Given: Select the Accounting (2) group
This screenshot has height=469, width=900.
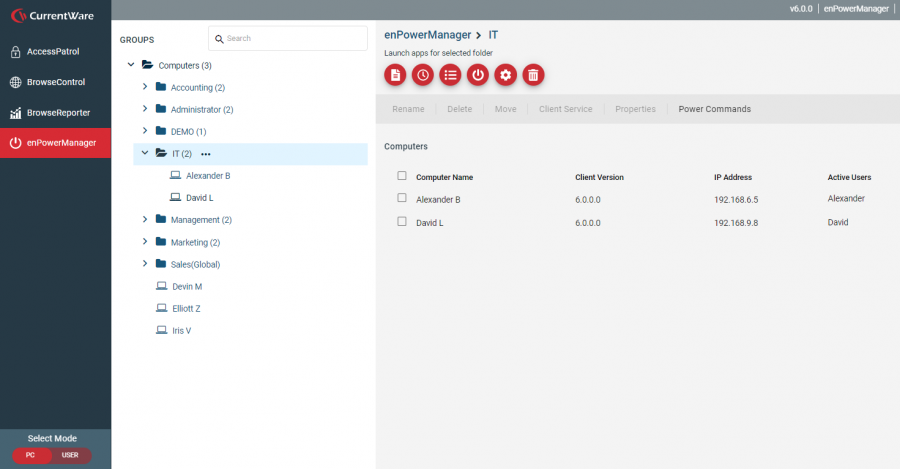Looking at the screenshot, I should [197, 87].
